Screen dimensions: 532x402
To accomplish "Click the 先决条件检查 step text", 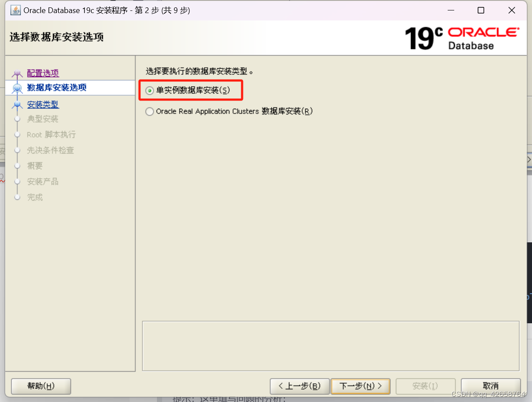I will 50,150.
